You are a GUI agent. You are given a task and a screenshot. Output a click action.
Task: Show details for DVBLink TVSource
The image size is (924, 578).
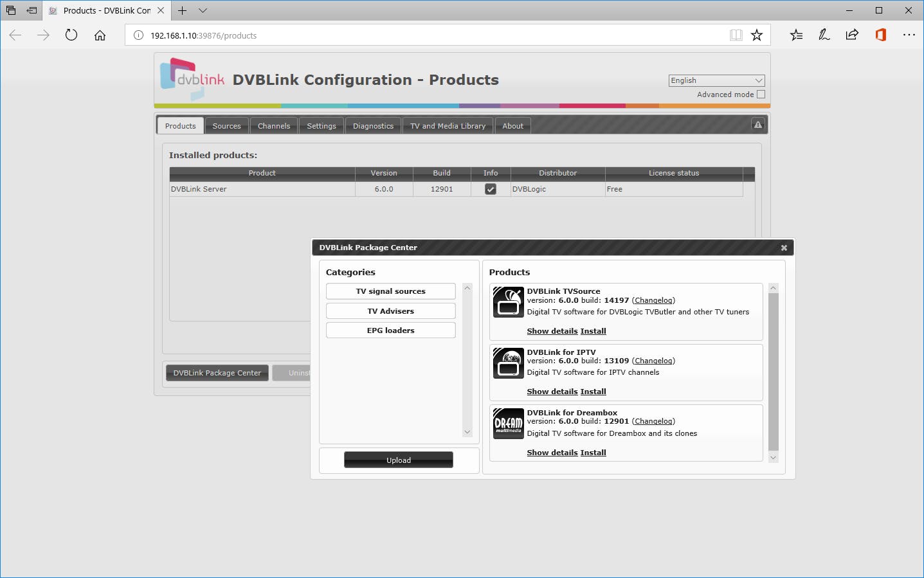coord(552,331)
